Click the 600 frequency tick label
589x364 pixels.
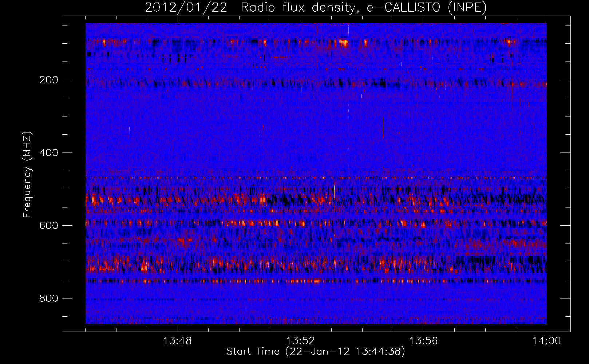49,226
